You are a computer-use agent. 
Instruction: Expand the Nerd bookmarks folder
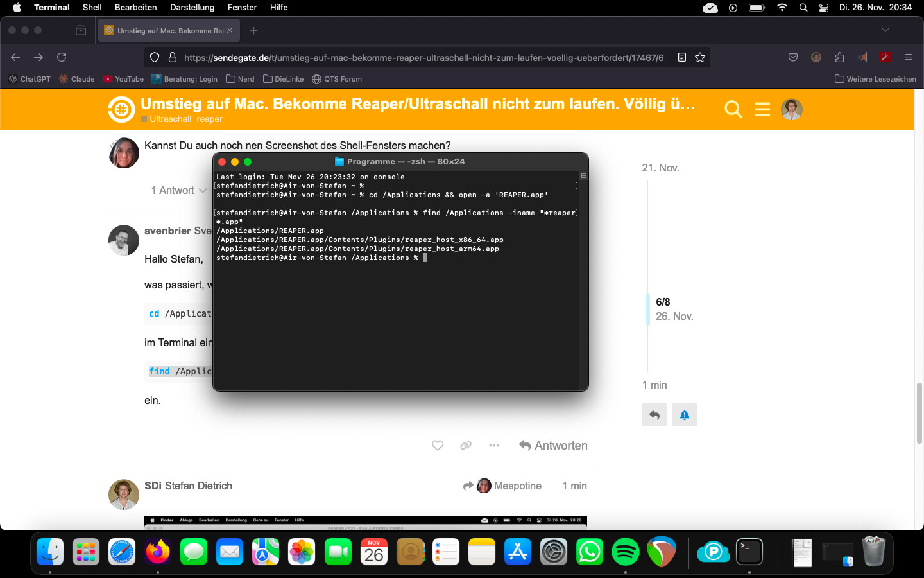[241, 79]
